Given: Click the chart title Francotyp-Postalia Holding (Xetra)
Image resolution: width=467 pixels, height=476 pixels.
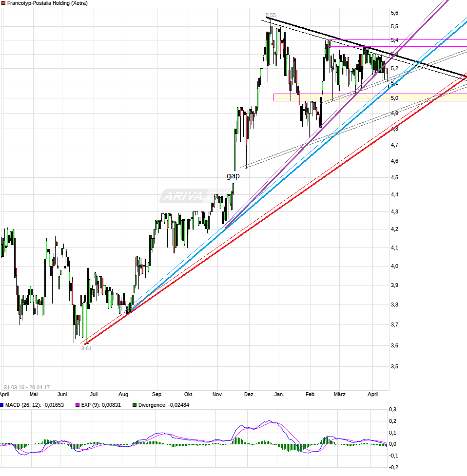Looking at the screenshot, I should click(x=47, y=3).
